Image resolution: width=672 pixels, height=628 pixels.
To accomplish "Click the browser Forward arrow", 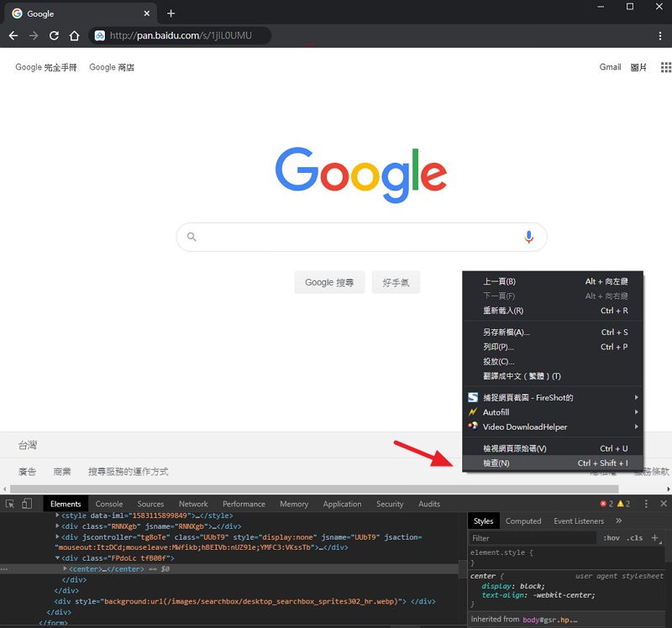I will (x=34, y=35).
